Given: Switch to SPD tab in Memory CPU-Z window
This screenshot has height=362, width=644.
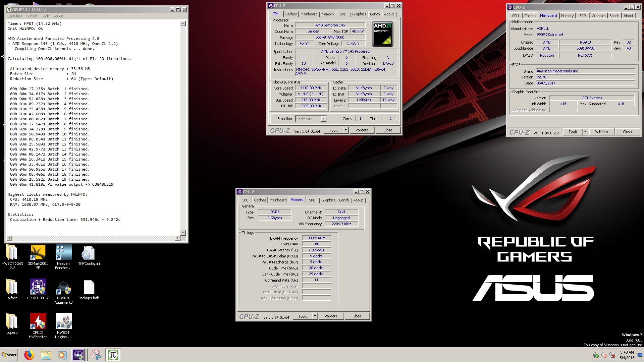Looking at the screenshot, I should [x=312, y=200].
